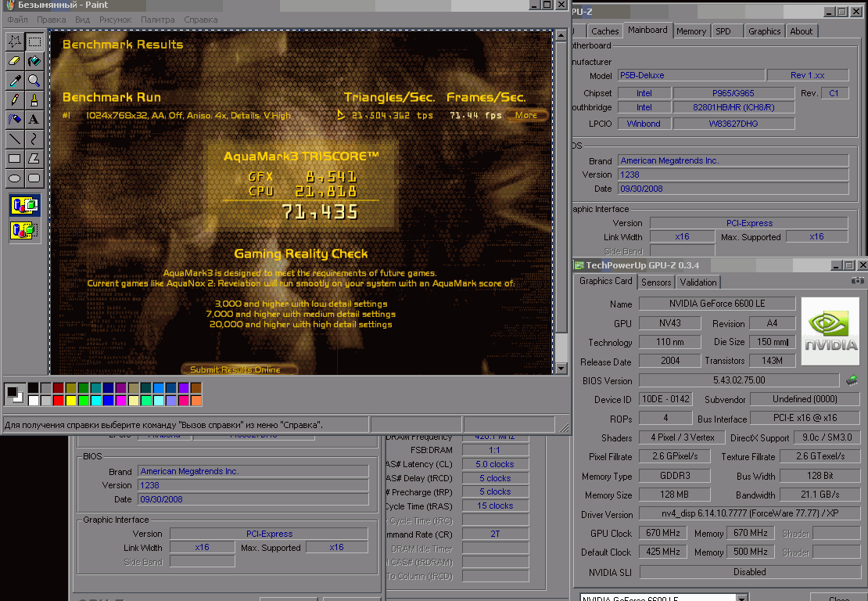Enable opaque selection mode option
This screenshot has height=601, width=868.
tap(25, 206)
